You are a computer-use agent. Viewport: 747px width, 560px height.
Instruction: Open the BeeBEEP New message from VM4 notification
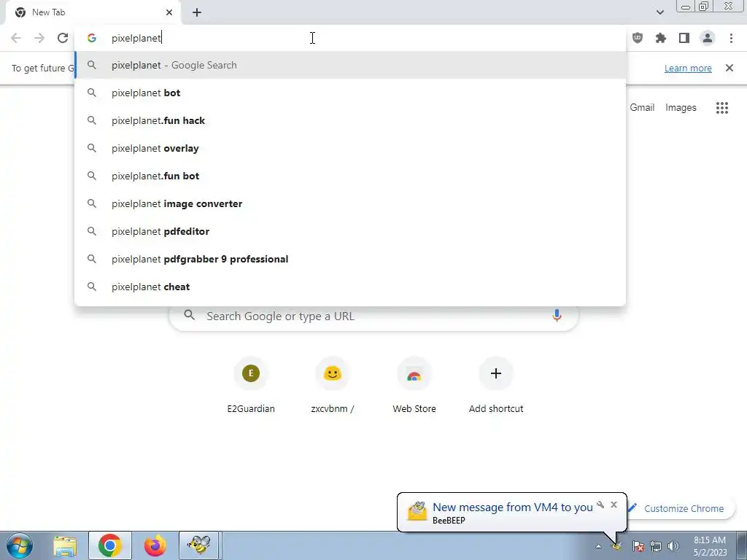click(x=512, y=513)
